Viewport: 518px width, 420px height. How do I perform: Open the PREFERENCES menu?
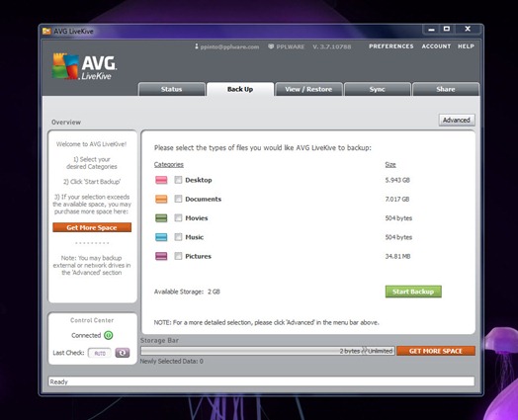coord(391,46)
